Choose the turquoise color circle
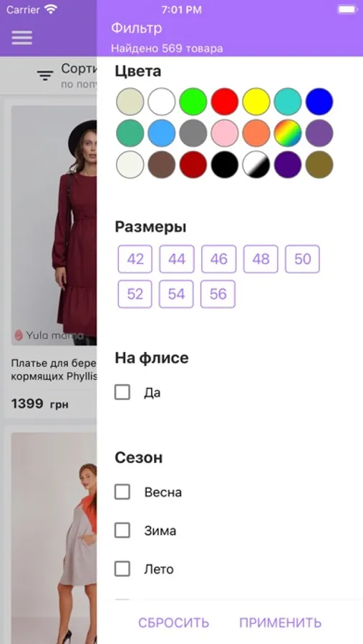The image size is (363, 644). click(x=288, y=102)
